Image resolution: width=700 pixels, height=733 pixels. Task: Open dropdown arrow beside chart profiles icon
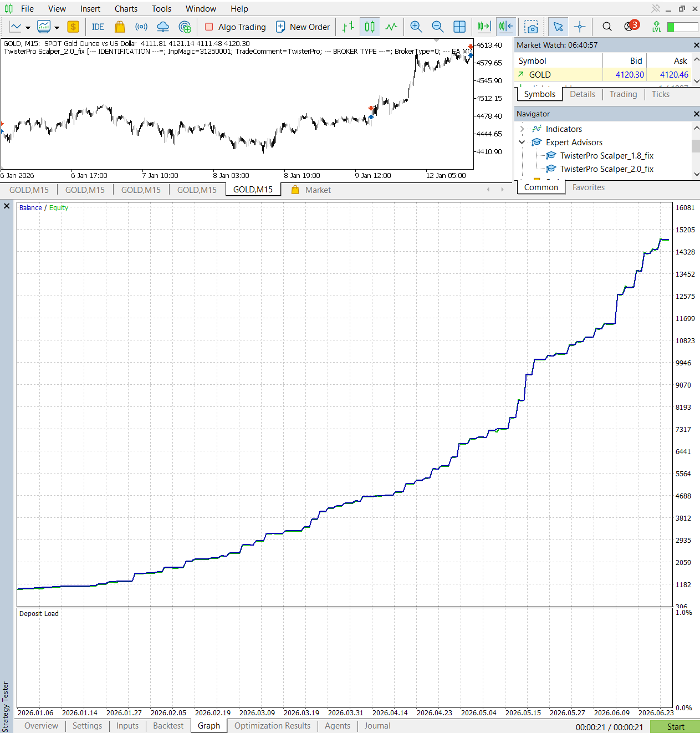[57, 27]
